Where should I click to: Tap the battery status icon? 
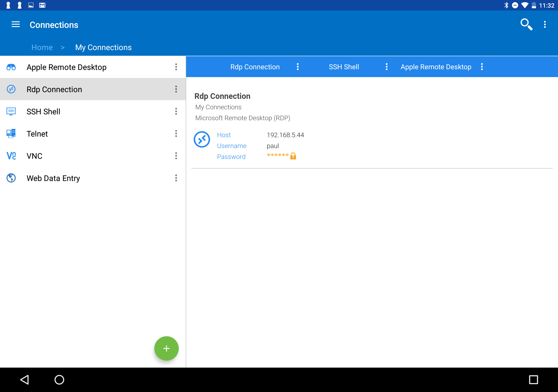pos(534,5)
